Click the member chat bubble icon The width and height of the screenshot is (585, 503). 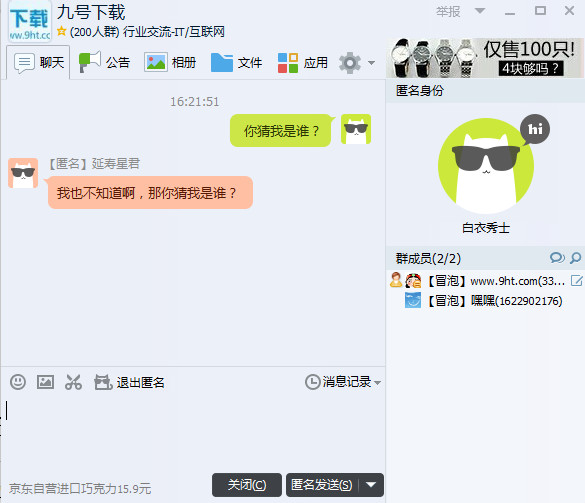(557, 258)
